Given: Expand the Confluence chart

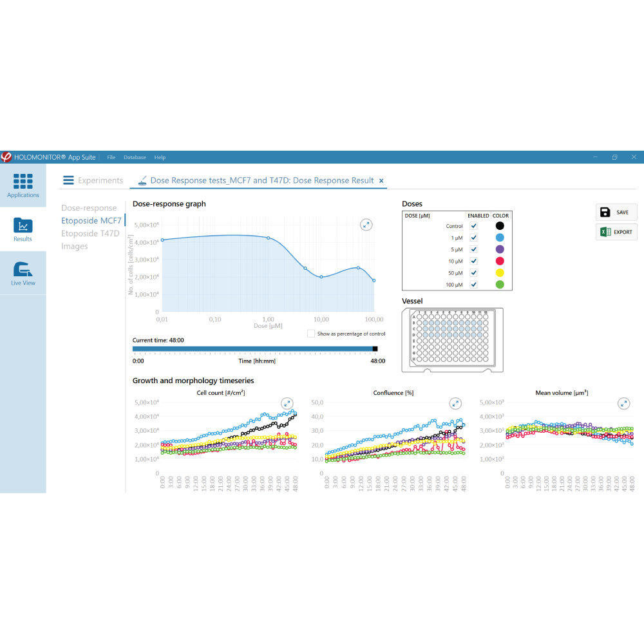Looking at the screenshot, I should [455, 403].
